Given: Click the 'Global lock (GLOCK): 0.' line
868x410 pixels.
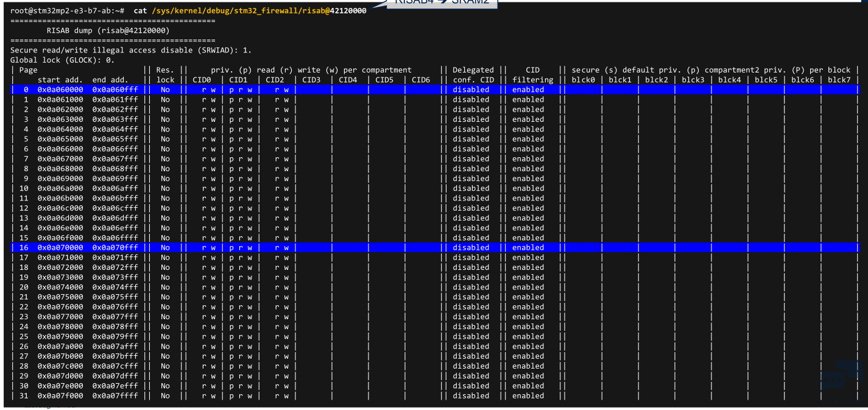Looking at the screenshot, I should (x=62, y=60).
